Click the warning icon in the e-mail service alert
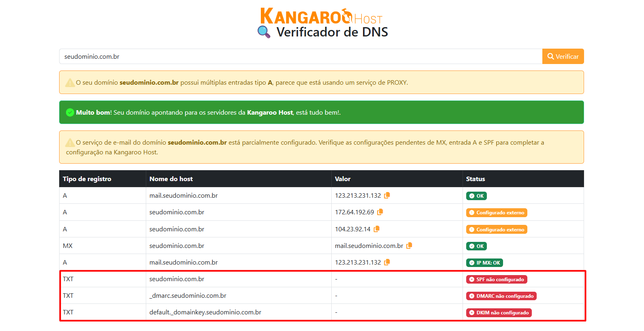Viewport: 644px width, 331px height. (x=70, y=143)
